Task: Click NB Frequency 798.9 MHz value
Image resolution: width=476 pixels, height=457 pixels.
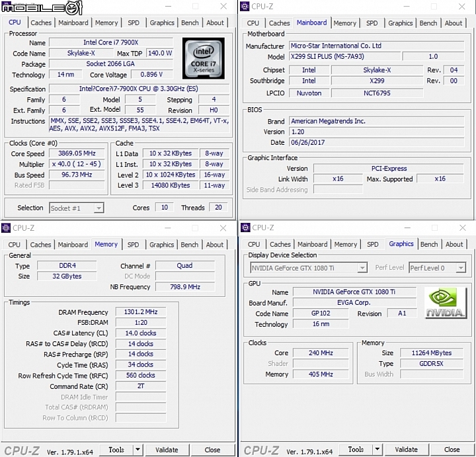Action: [x=185, y=287]
